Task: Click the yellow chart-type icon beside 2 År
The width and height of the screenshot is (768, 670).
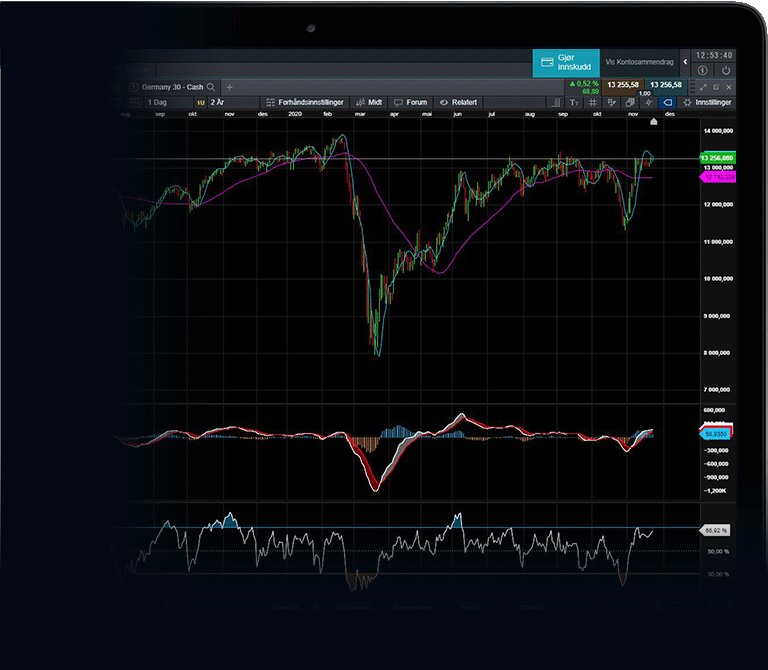Action: click(x=201, y=102)
